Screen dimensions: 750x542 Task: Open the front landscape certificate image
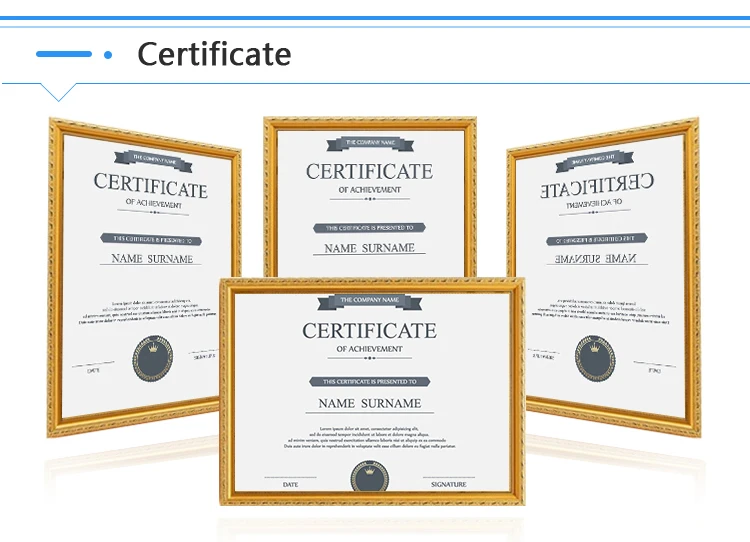[372, 391]
